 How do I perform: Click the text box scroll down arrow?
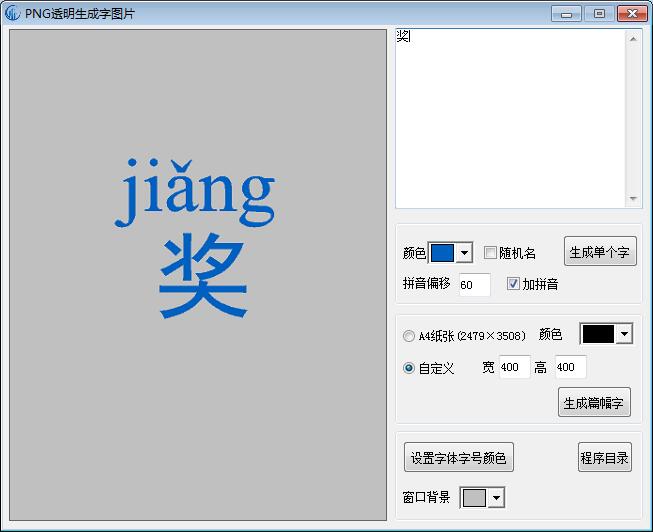coord(633,199)
